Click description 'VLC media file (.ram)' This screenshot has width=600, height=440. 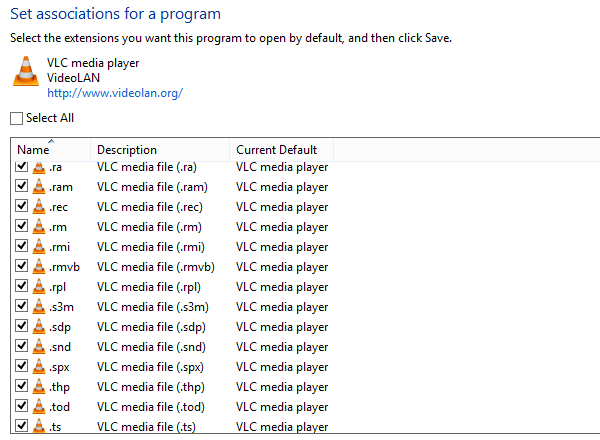pos(152,187)
